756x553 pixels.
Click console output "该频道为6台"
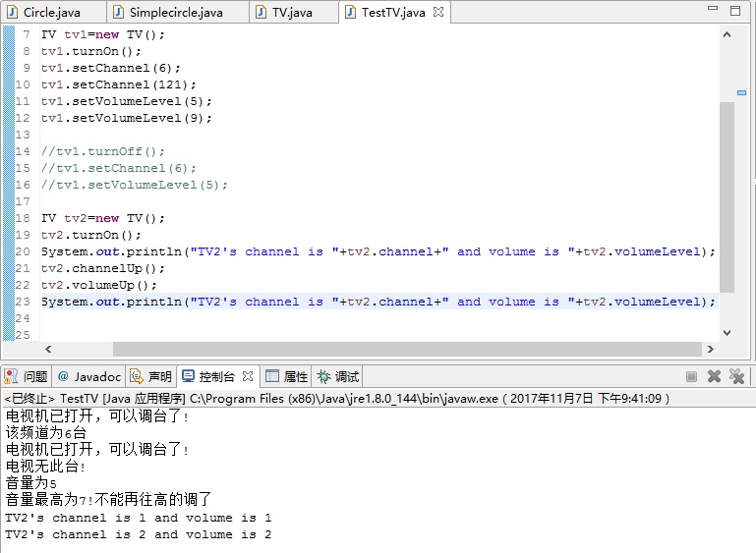[46, 432]
